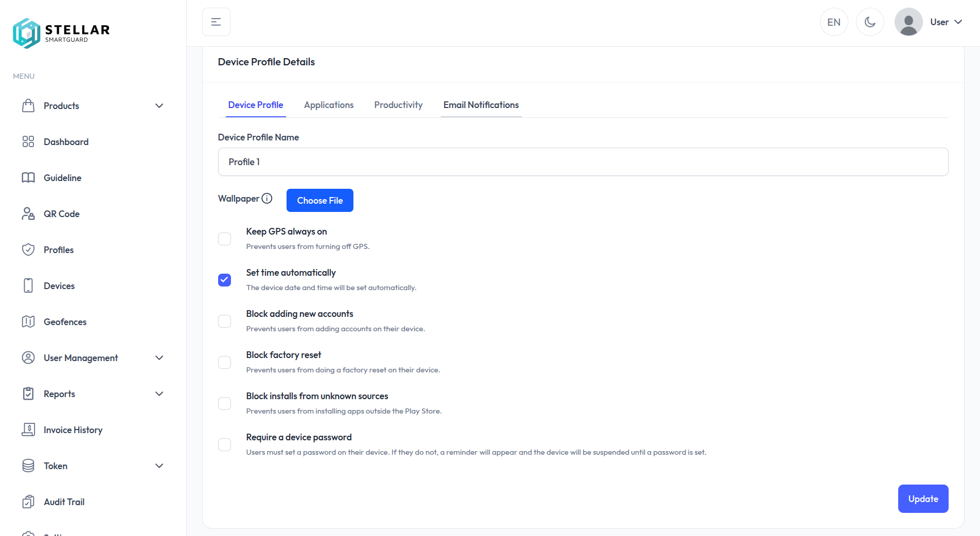Viewport: 980px width, 536px height.
Task: Switch to dark mode via moon icon
Action: [870, 22]
